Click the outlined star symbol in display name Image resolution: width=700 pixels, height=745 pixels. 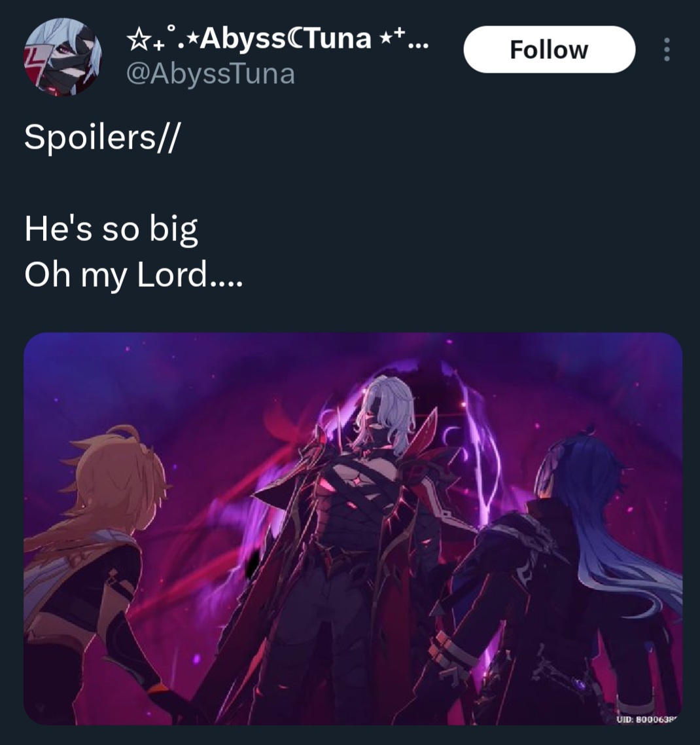(x=138, y=39)
